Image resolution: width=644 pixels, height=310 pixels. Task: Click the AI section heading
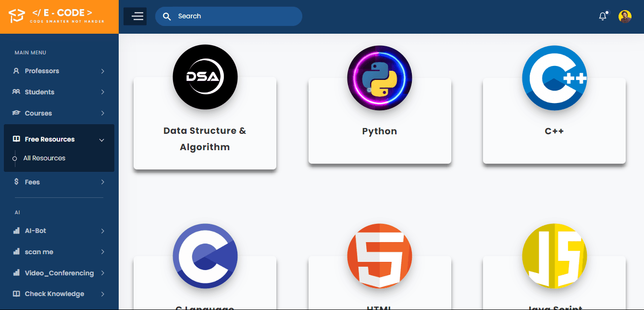pos(17,212)
